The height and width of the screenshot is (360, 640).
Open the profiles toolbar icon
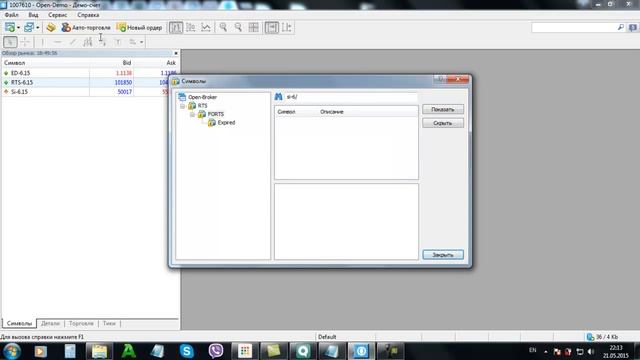coord(29,27)
